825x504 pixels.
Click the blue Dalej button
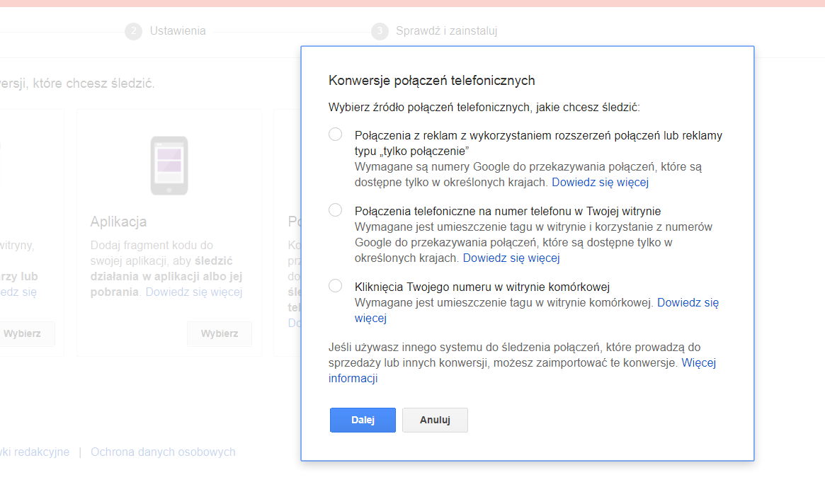pyautogui.click(x=363, y=420)
